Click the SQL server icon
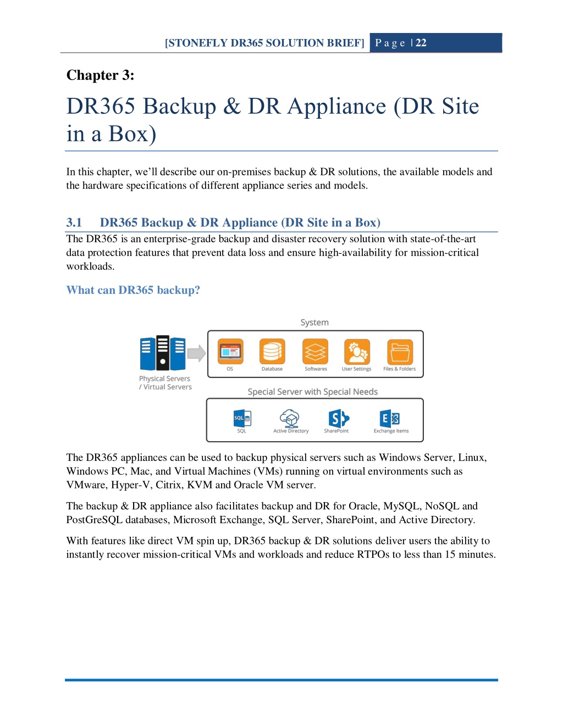 [x=242, y=418]
